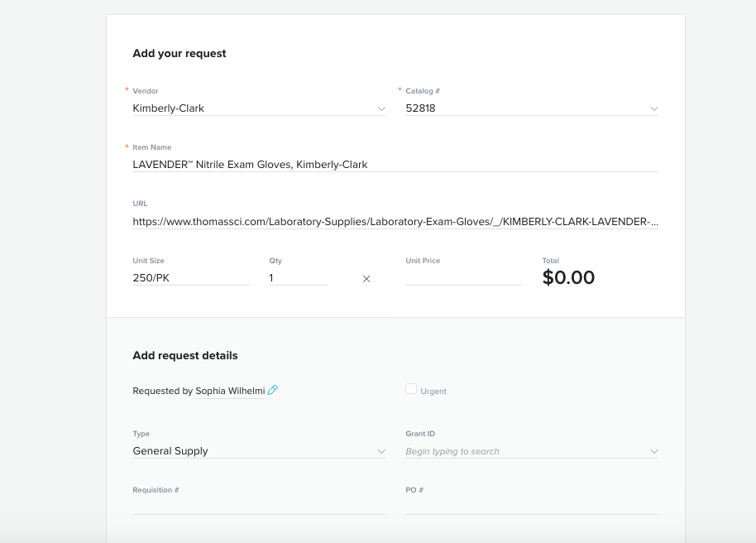This screenshot has width=756, height=543.
Task: Click the Qty input field
Action: [298, 278]
